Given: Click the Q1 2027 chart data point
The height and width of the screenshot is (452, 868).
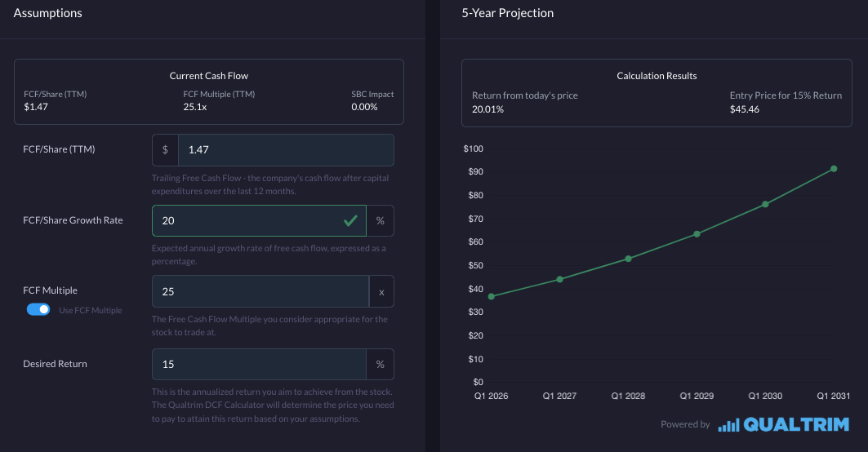Looking at the screenshot, I should pos(559,279).
